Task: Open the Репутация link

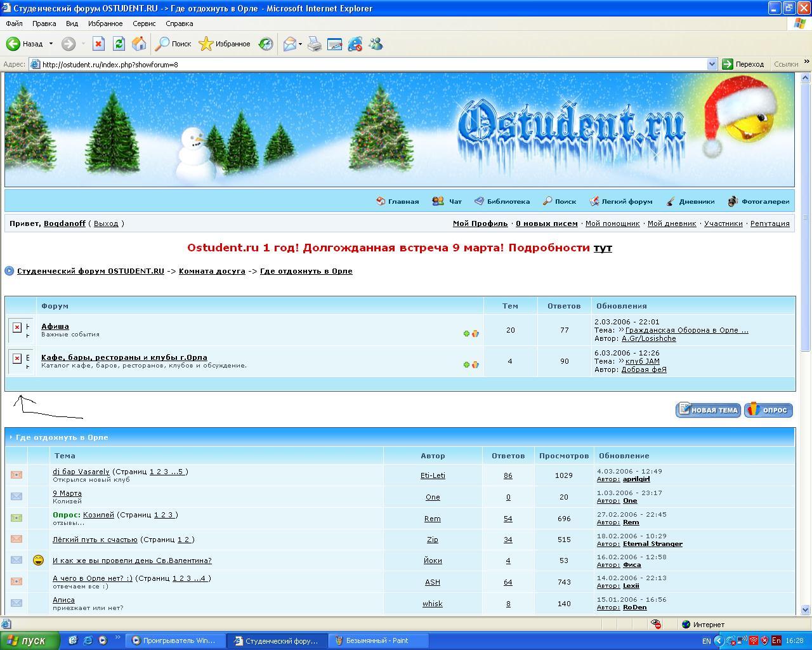Action: (770, 223)
